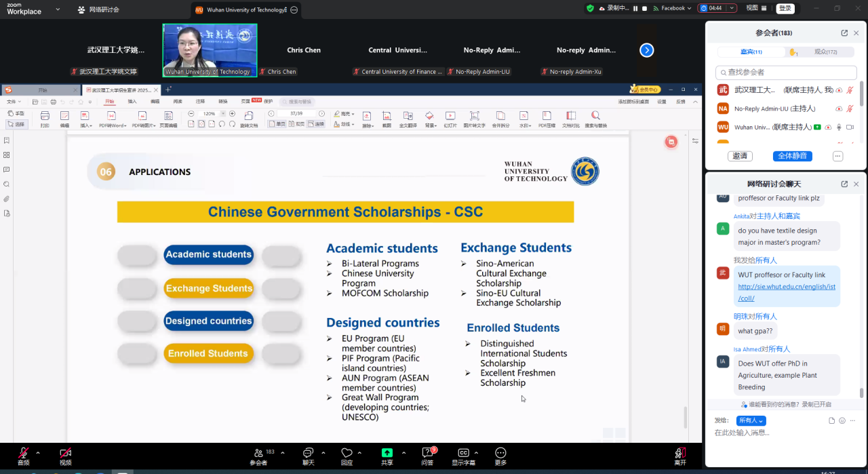Open the 问答 Q&A panel
Screen dimensions: 868x474
pyautogui.click(x=427, y=453)
